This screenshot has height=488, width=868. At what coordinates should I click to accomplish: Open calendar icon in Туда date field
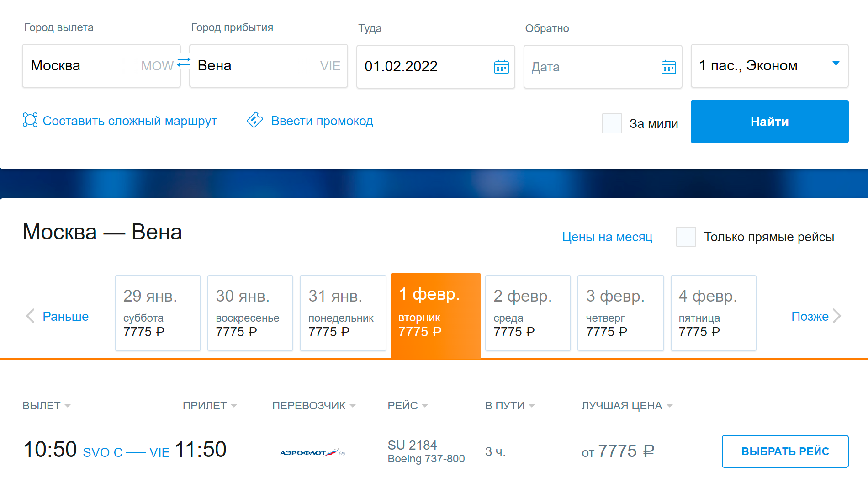point(502,67)
